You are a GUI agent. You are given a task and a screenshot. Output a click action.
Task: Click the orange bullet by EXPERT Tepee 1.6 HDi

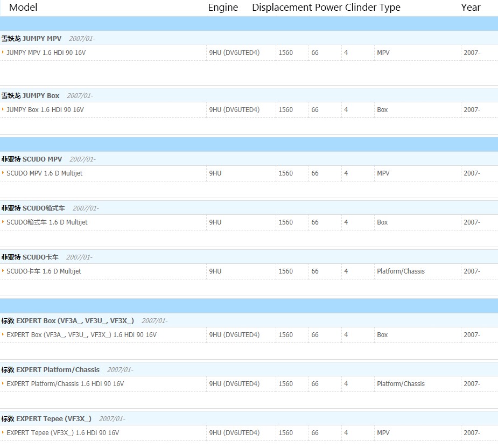3,433
